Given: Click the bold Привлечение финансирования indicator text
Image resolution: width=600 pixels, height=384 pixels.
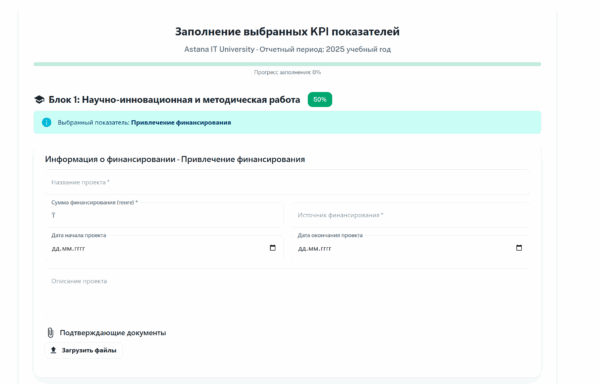Looking at the screenshot, I should (181, 122).
